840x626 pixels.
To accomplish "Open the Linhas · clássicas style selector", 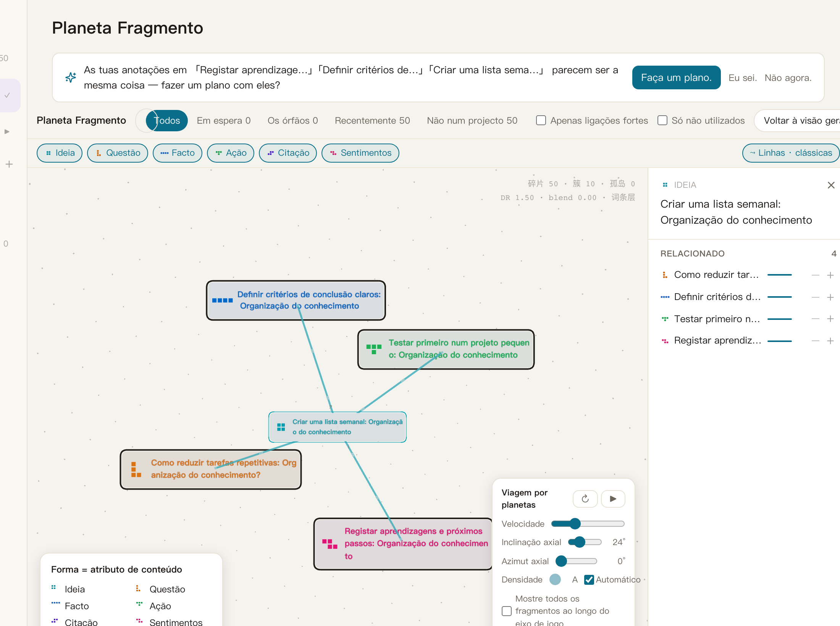I will click(791, 153).
